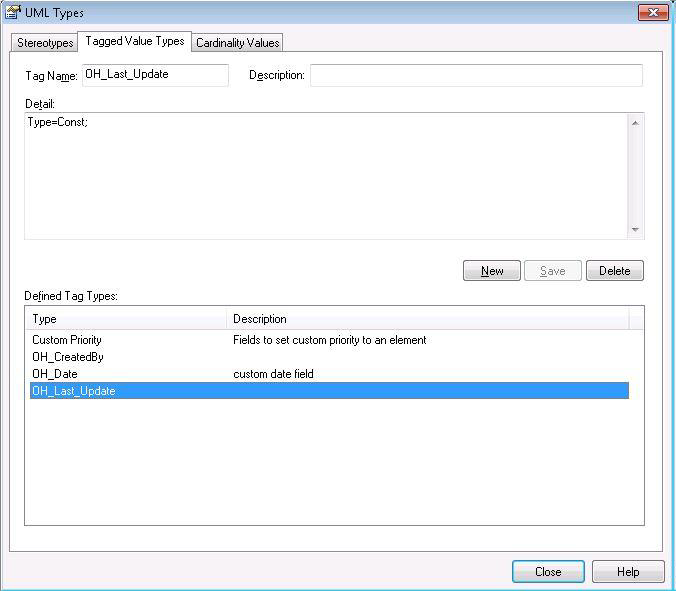This screenshot has width=676, height=591.
Task: Open the Cardinality Values tab
Action: [237, 43]
